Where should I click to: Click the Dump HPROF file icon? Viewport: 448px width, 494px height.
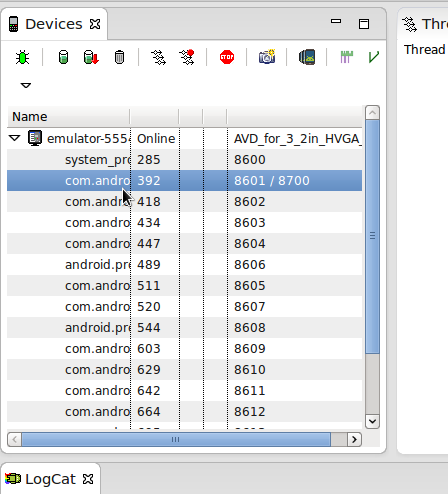coord(91,57)
